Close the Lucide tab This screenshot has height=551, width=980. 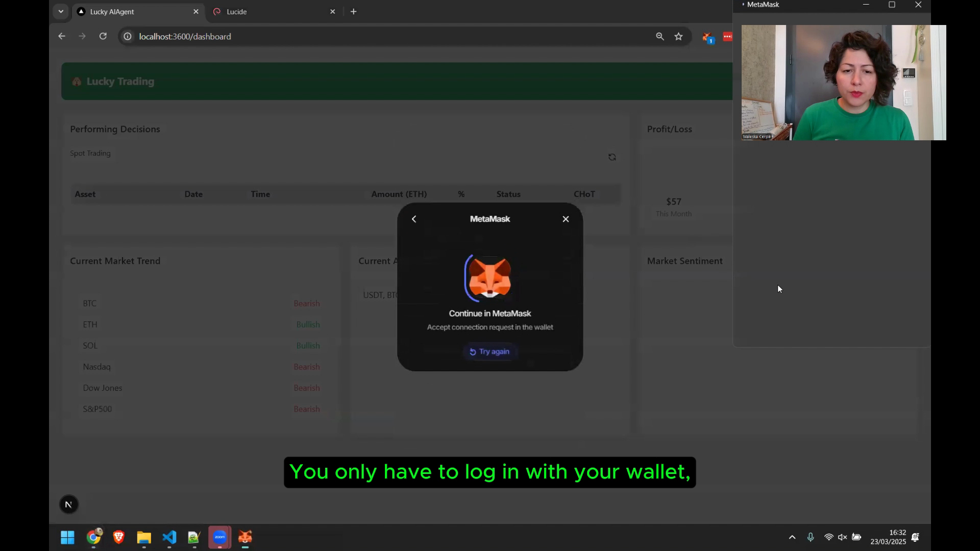pos(332,11)
